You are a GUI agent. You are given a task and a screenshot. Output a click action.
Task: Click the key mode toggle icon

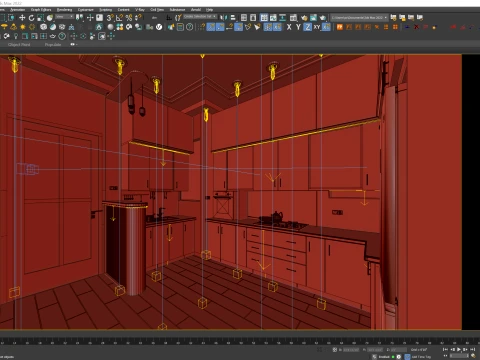click(x=445, y=356)
